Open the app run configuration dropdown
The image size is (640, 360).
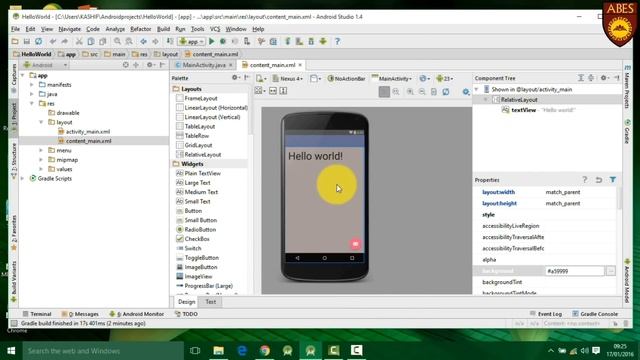(x=191, y=41)
